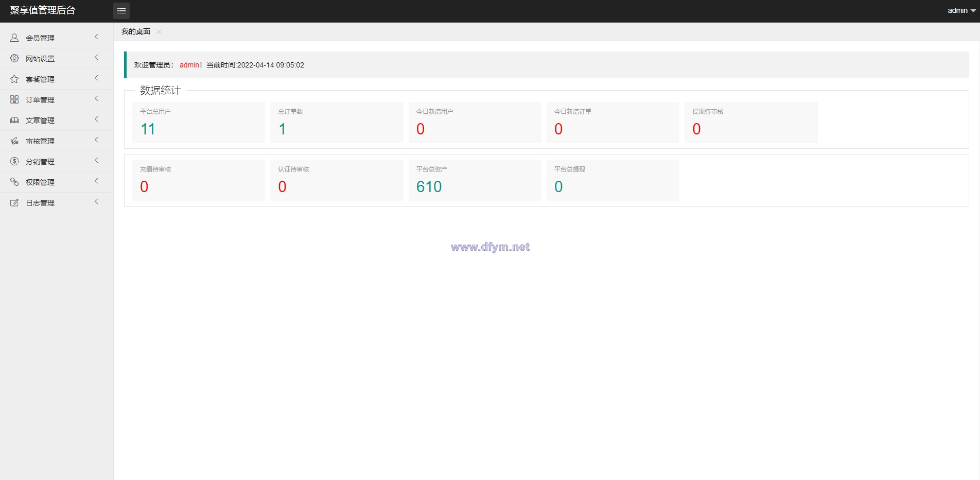Open the 网站设置 menu item
The image size is (980, 480).
[x=57, y=58]
